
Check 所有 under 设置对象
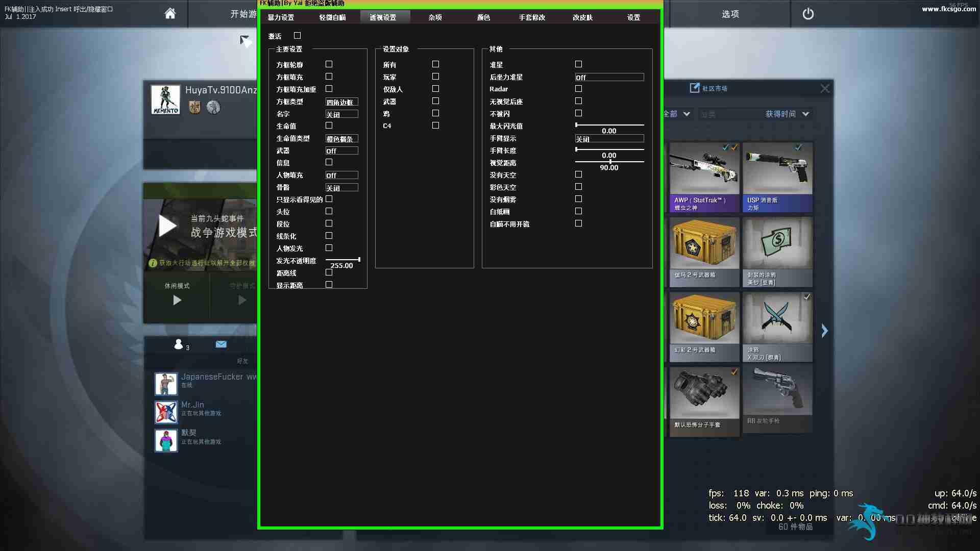click(435, 64)
